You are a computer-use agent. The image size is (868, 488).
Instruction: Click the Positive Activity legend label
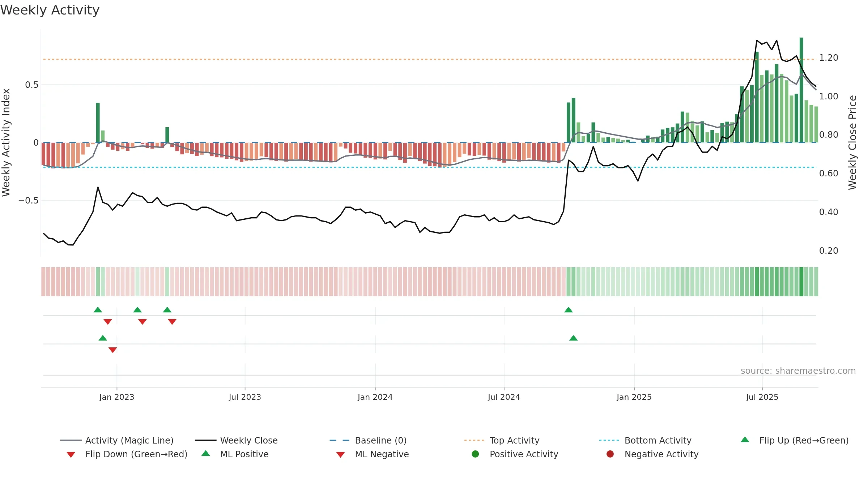point(524,454)
